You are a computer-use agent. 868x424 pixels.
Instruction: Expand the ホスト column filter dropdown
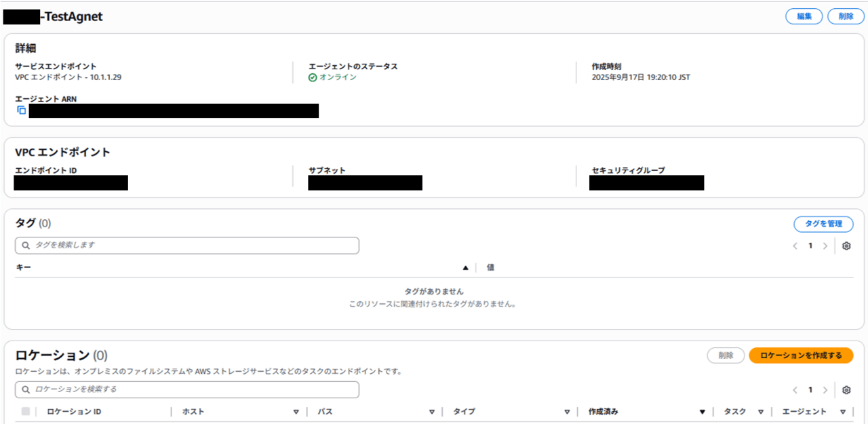tap(296, 412)
